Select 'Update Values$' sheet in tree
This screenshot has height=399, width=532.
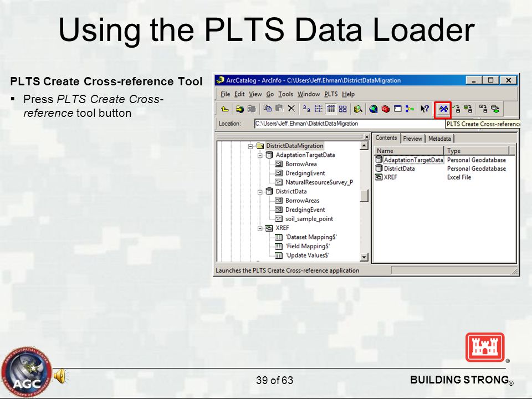tap(308, 256)
